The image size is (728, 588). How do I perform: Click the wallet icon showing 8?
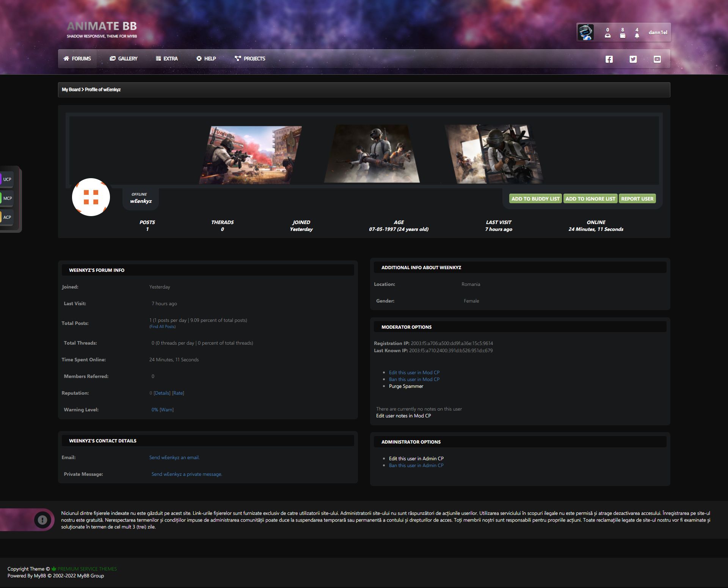623,36
